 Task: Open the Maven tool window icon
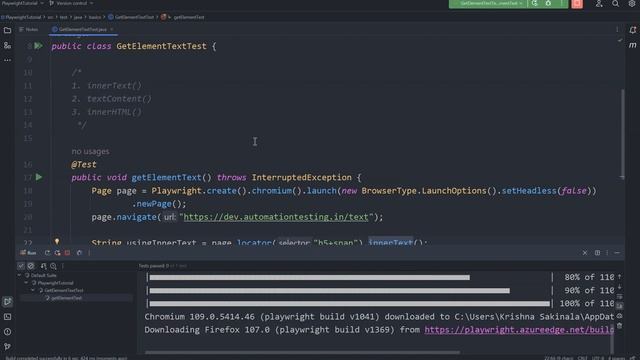(x=632, y=45)
